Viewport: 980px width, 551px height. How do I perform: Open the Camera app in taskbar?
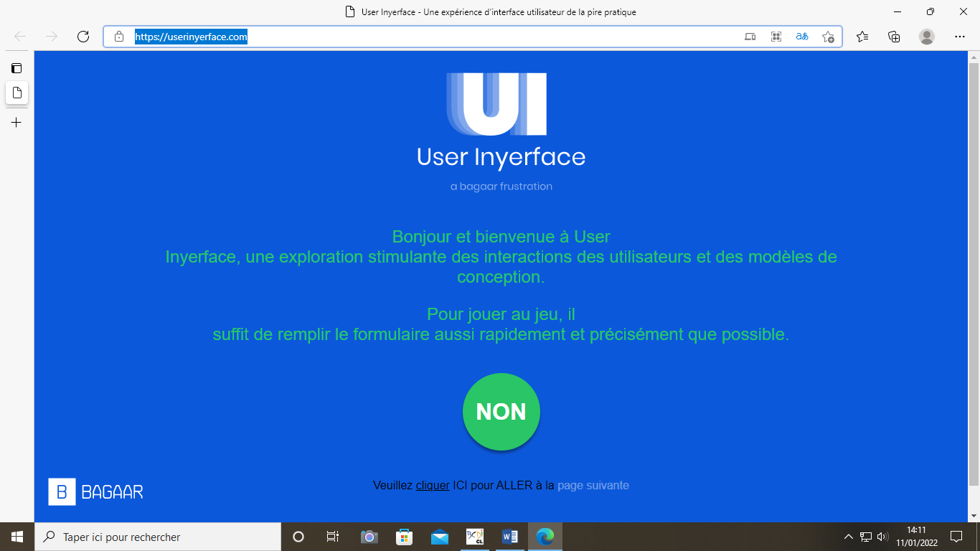point(369,537)
